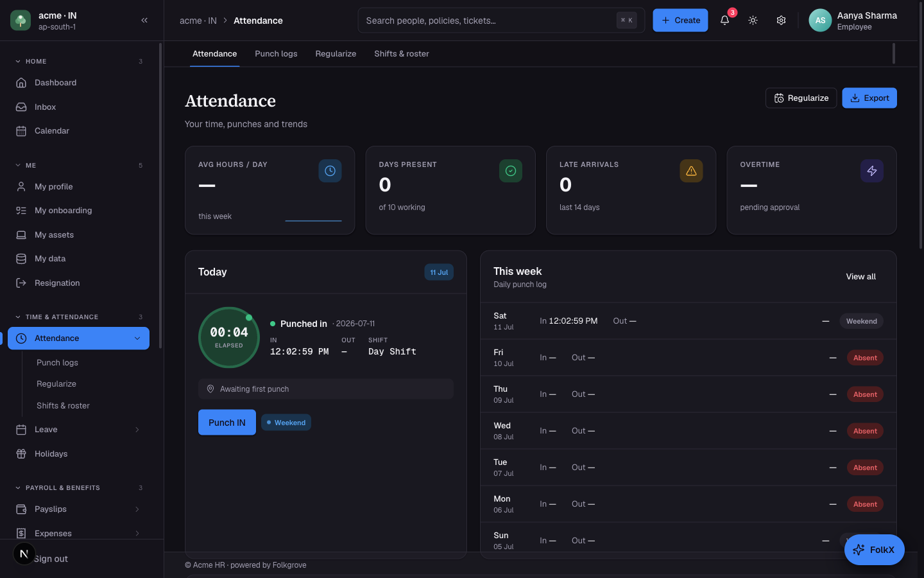
Task: Switch to the Punch logs tab
Action: (276, 54)
